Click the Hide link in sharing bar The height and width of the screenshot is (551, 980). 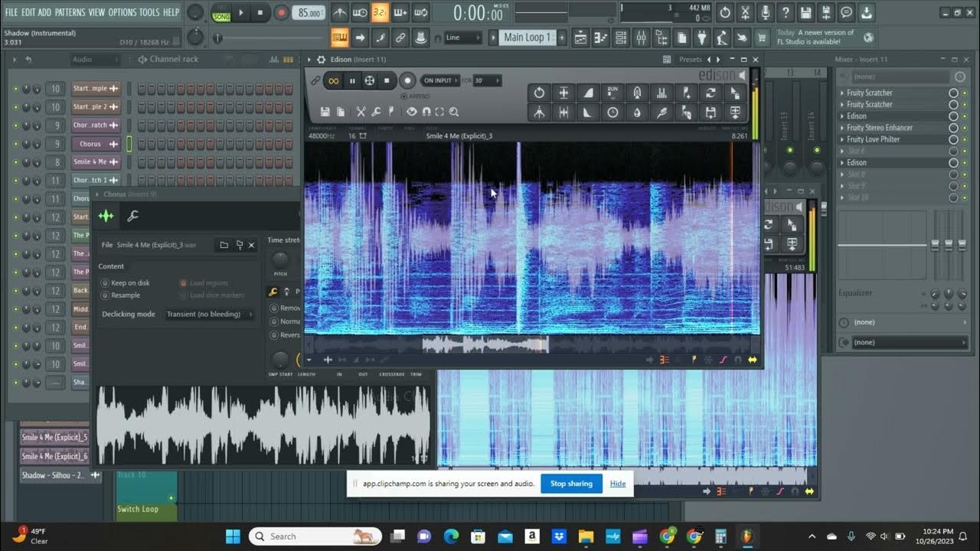click(618, 484)
